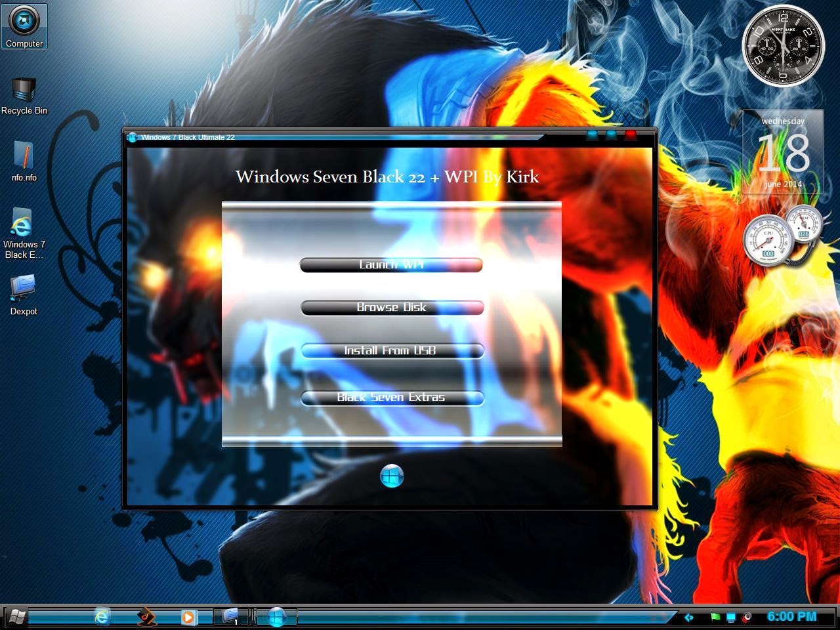840x630 pixels.
Task: Open Black Seven Extras
Action: point(392,398)
